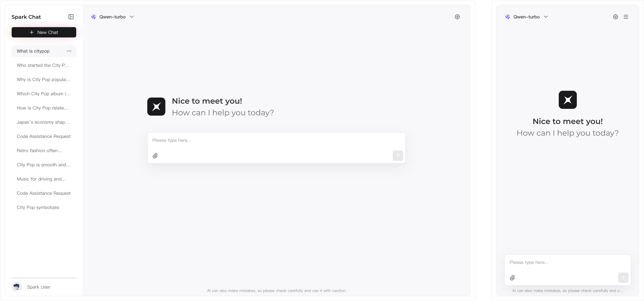Image resolution: width=644 pixels, height=301 pixels.
Task: Open settings gear in desktop chat header
Action: click(457, 17)
